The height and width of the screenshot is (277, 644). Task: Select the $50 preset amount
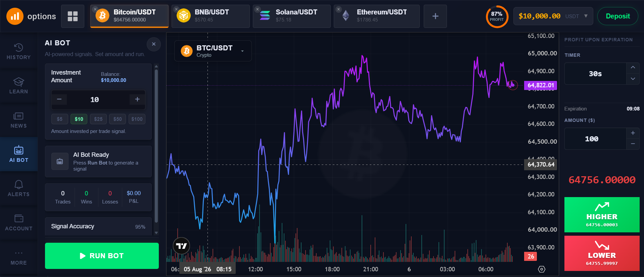(x=118, y=119)
